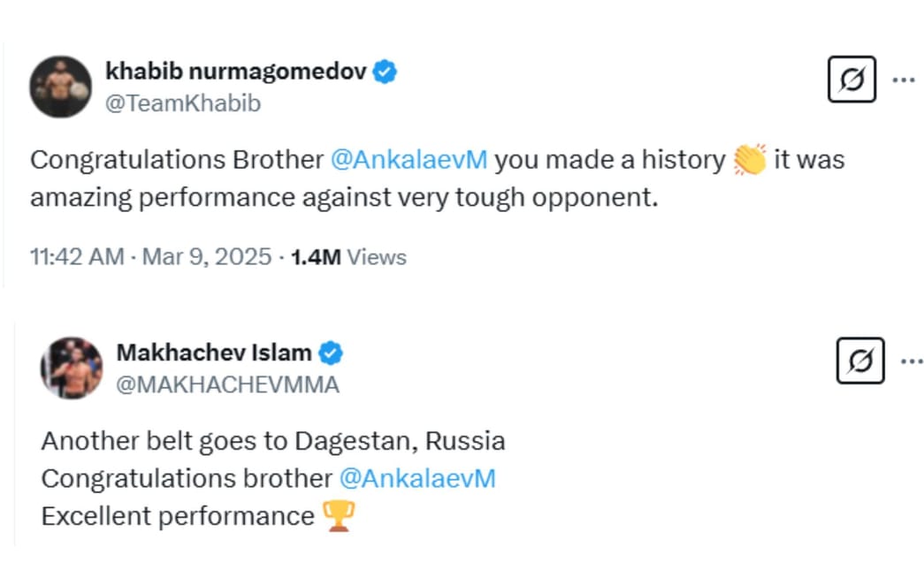Open Makhachev's profile picture
This screenshot has height=577, width=924.
[x=73, y=366]
